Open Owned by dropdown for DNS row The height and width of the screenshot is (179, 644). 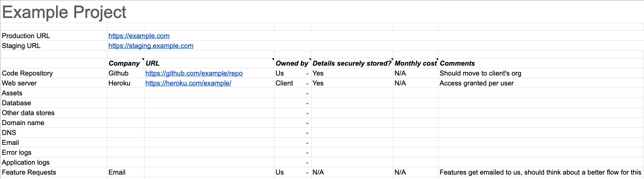307,133
